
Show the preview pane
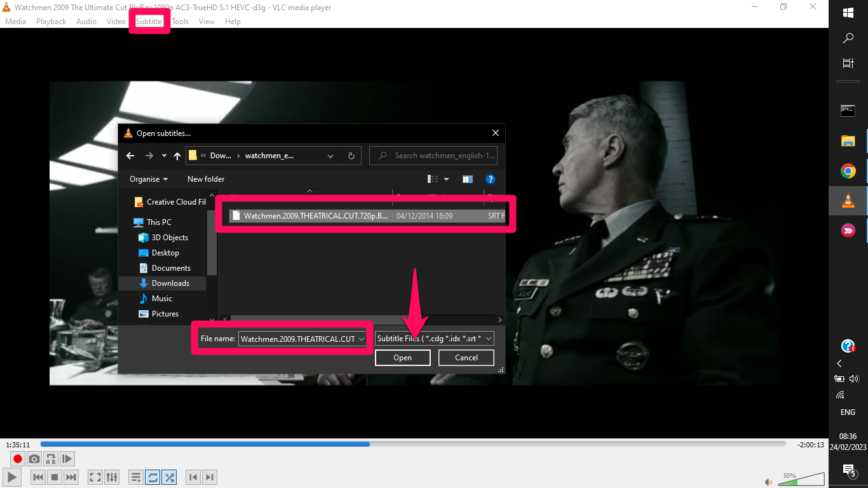pos(467,179)
